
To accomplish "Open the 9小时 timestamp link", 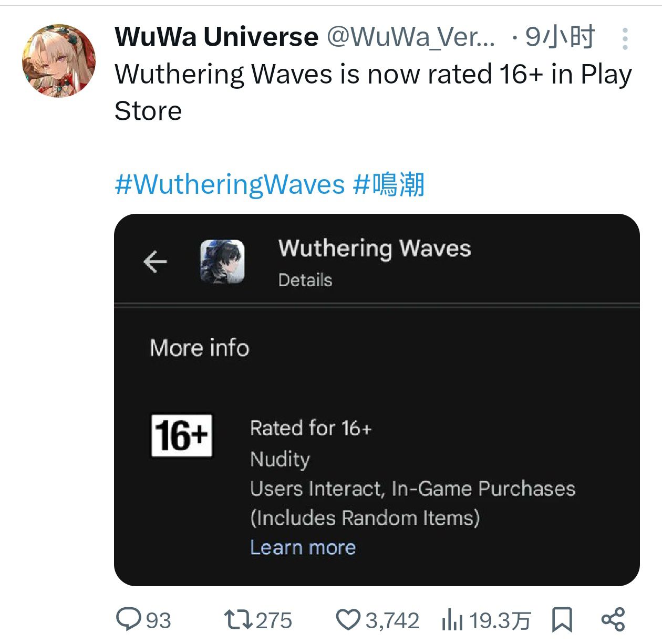I will click(x=560, y=37).
